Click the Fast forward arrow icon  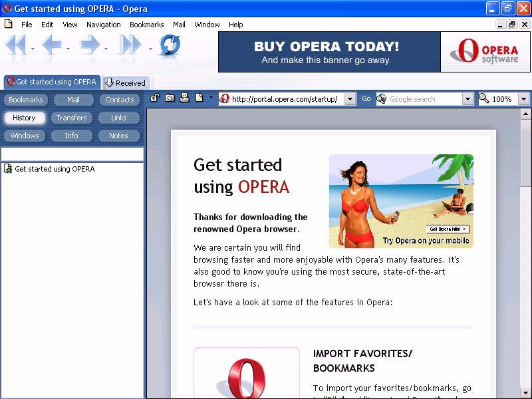point(130,45)
